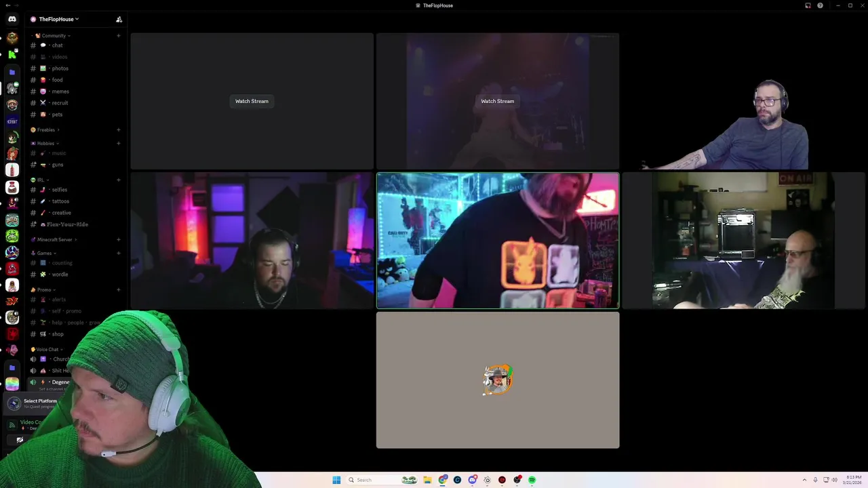The image size is (868, 488).
Task: Focus the RGB-lit room webcam tile
Action: [x=252, y=241]
